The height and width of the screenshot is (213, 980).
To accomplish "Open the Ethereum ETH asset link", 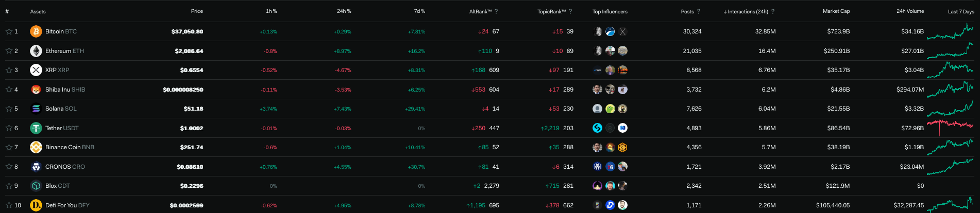I will [64, 51].
